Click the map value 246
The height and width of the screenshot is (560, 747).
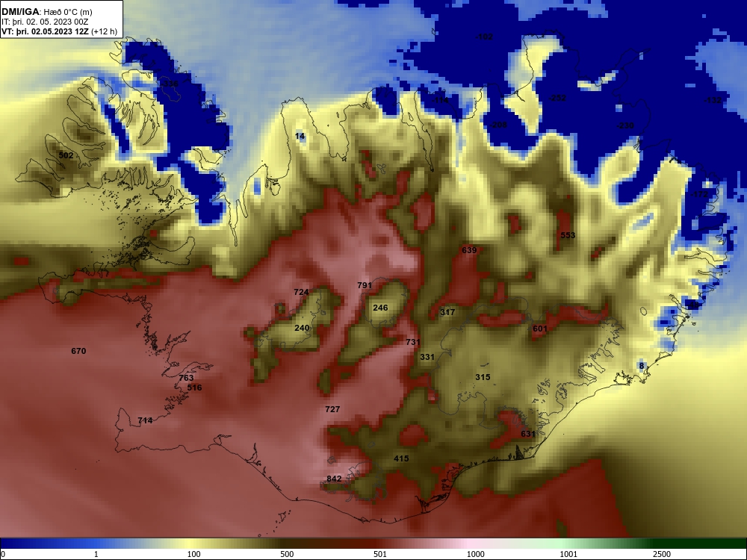point(380,308)
